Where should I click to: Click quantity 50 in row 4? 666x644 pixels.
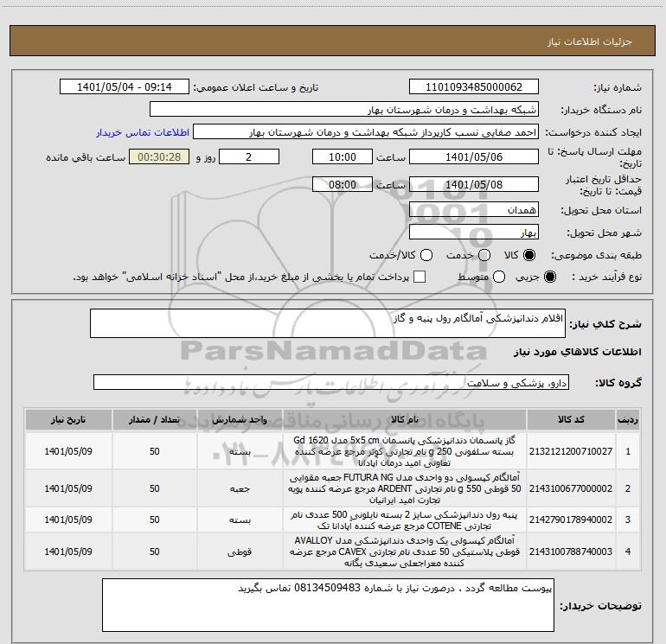click(155, 552)
